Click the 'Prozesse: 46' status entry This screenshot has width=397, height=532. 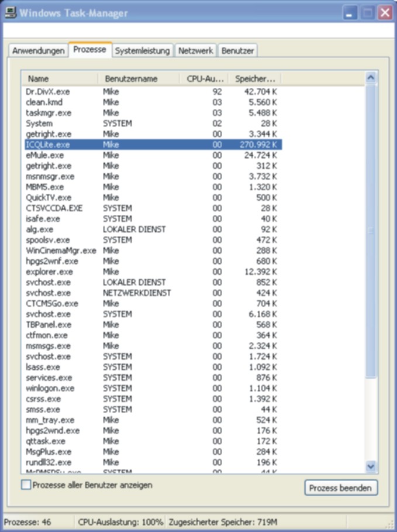(27, 522)
